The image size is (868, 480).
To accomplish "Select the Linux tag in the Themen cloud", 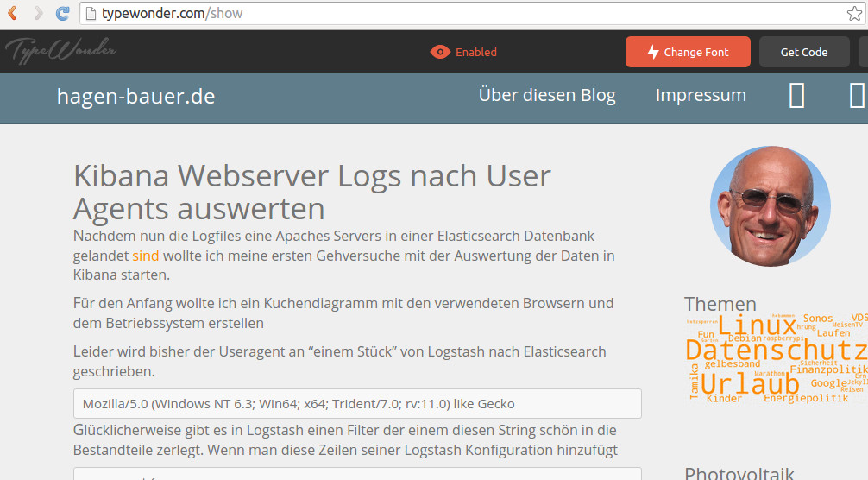I will click(x=756, y=326).
